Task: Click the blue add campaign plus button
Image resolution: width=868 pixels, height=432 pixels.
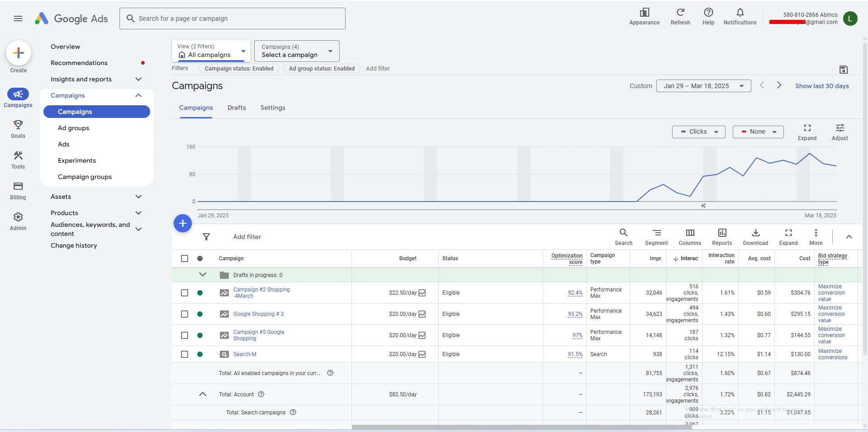Action: click(183, 223)
